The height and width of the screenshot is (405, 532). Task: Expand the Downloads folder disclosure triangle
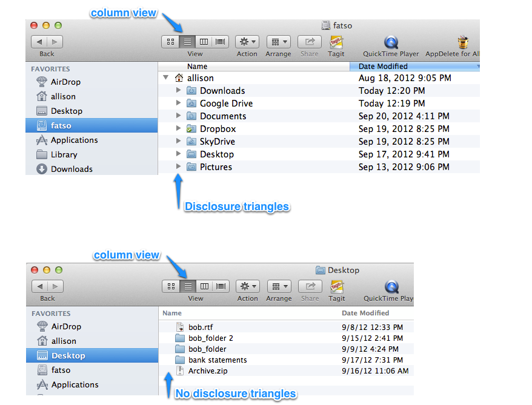tap(178, 90)
